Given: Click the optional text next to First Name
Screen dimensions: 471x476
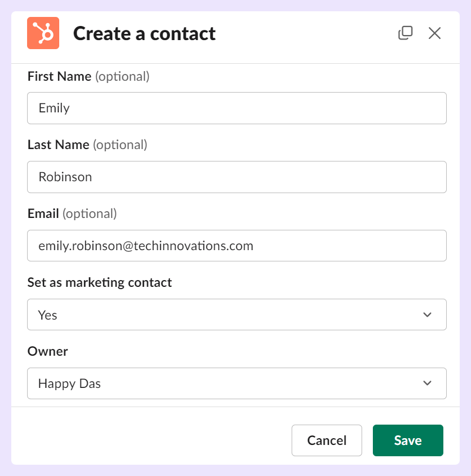Looking at the screenshot, I should (122, 76).
